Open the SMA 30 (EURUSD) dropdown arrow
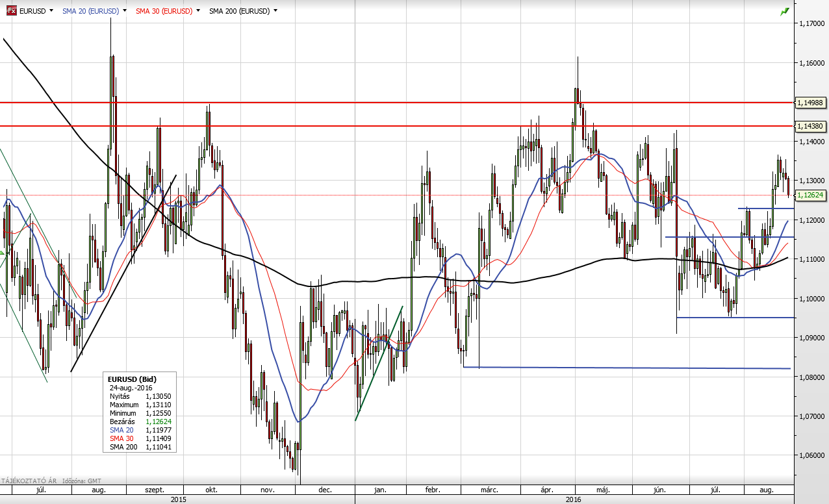 (x=198, y=11)
